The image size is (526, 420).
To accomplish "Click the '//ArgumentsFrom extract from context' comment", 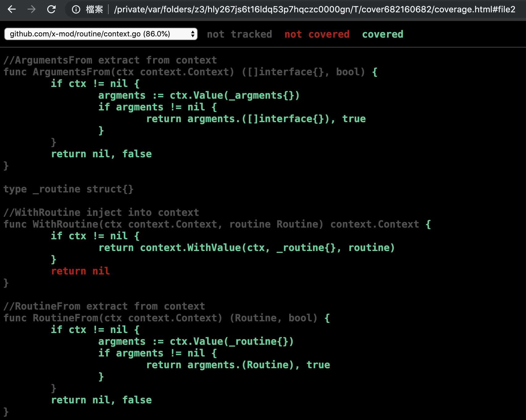I will tap(110, 60).
